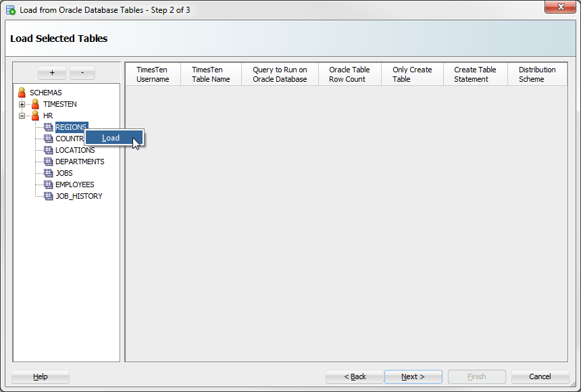Click the minus collapse-all button
Screen dimensions: 581x392
point(82,73)
